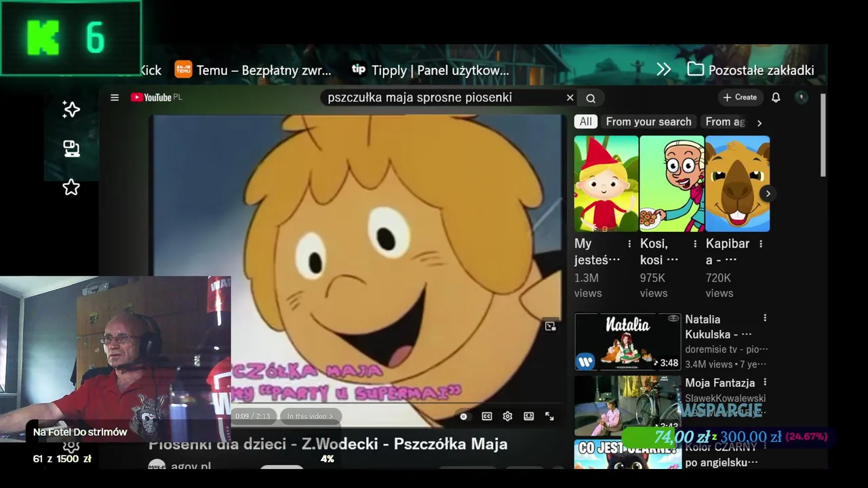Screen dimensions: 868x488
Task: Toggle subtitles with the CC button
Action: click(487, 416)
